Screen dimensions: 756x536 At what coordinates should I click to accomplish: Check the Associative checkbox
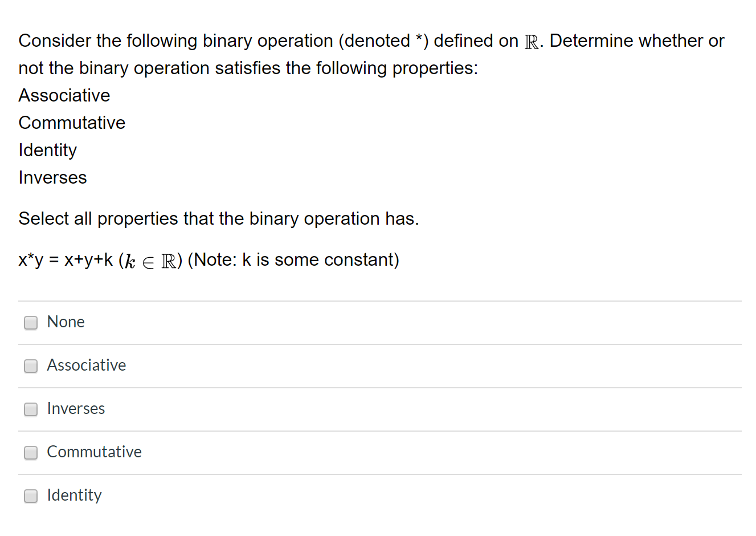click(30, 366)
